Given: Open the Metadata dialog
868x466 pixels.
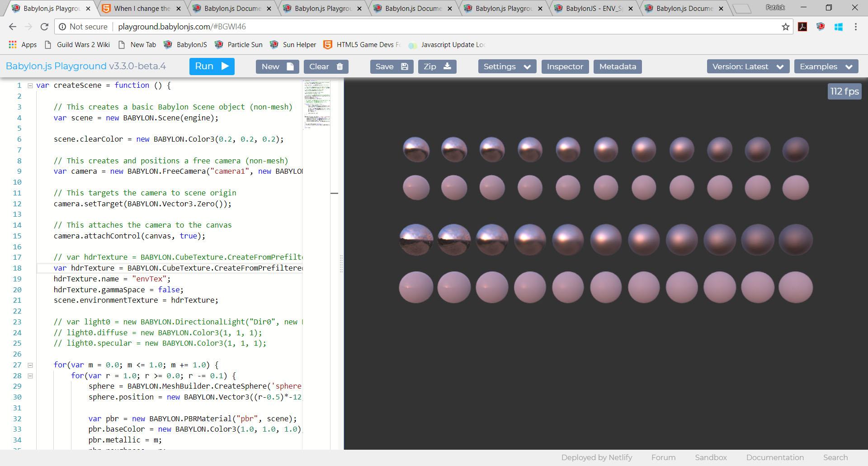Looking at the screenshot, I should click(x=618, y=67).
